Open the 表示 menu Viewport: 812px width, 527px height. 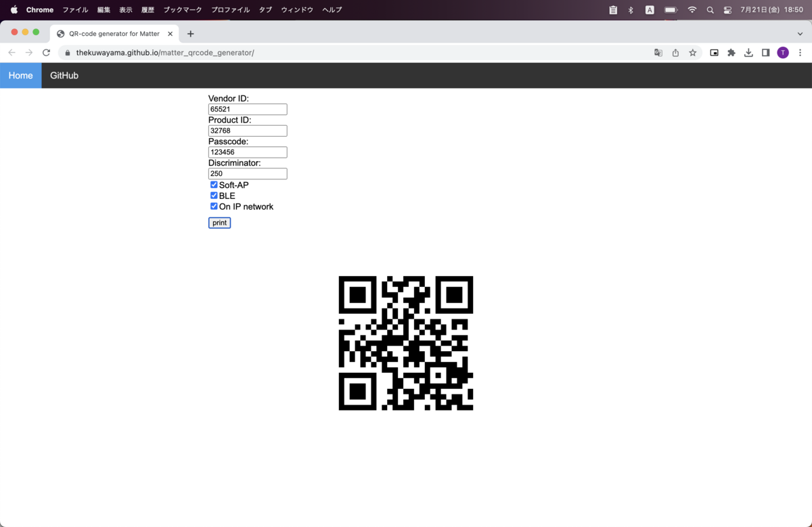coord(126,9)
